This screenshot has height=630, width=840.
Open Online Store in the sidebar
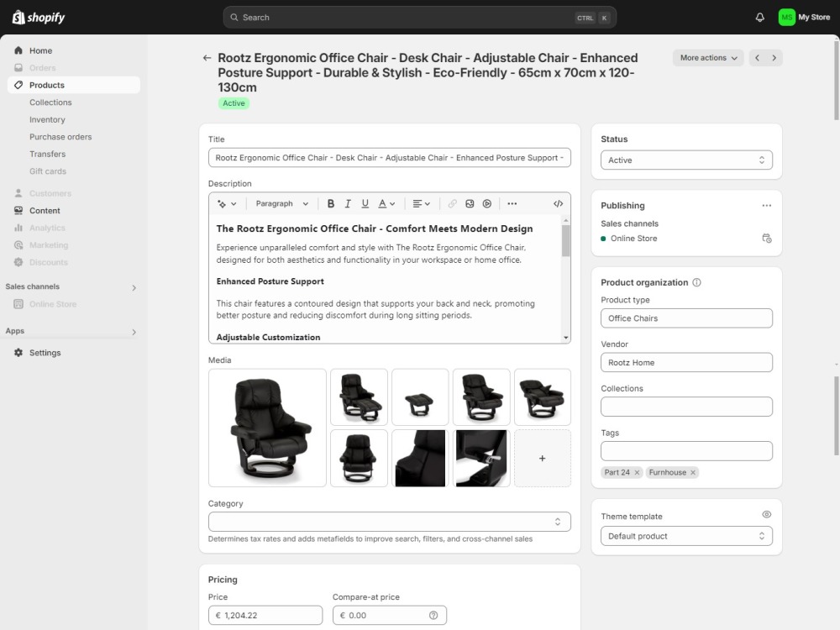pos(74,304)
